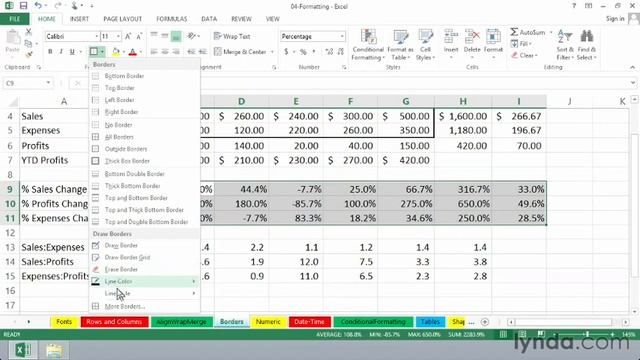Open Find & Select binoculars menu
Viewport: 640px width, 360px height.
point(587,45)
